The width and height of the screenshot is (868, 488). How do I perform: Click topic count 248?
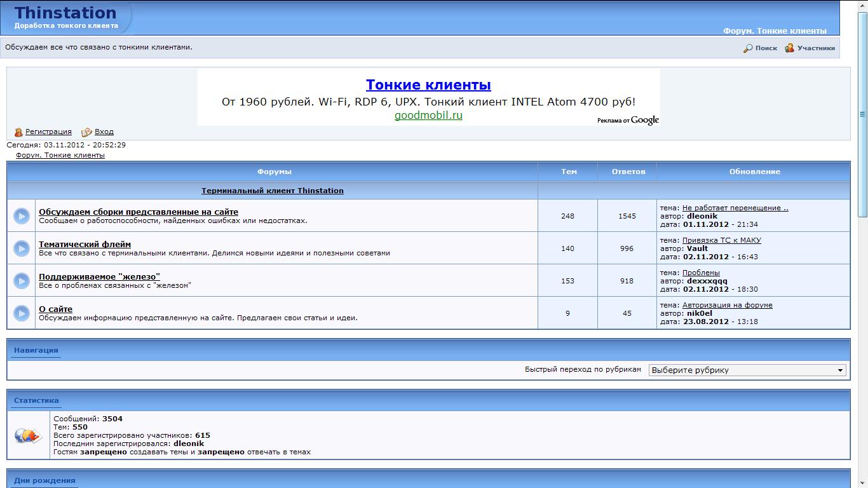pos(567,216)
